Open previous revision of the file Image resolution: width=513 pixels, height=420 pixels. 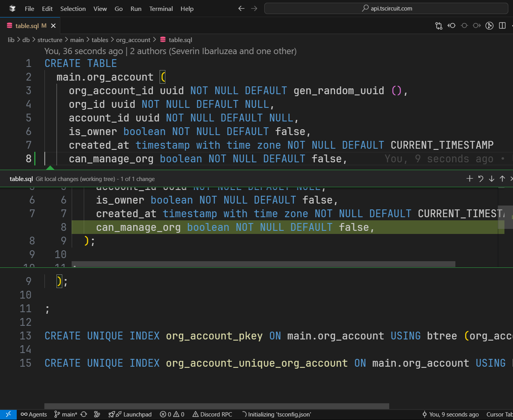point(452,26)
